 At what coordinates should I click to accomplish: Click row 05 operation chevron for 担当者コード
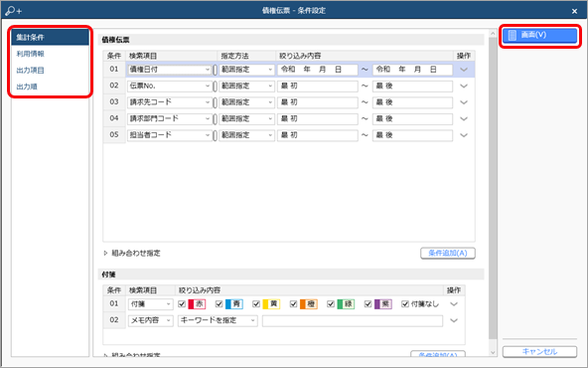[464, 135]
